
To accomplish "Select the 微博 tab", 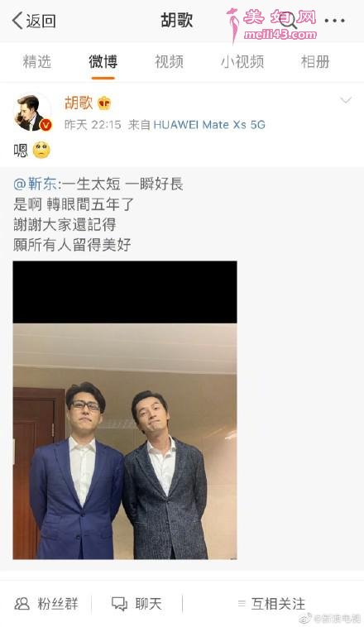I will click(x=103, y=62).
